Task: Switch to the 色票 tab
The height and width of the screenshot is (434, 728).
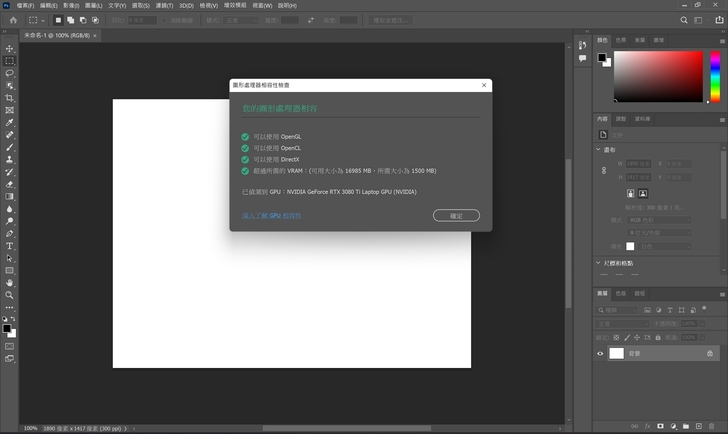Action: pos(621,40)
